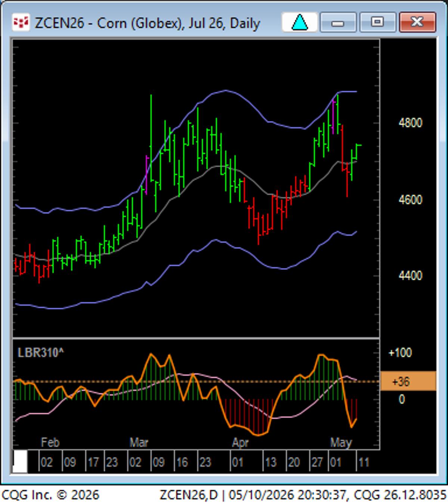Click the CQG Inc. © 2026 footer text

click(x=50, y=495)
